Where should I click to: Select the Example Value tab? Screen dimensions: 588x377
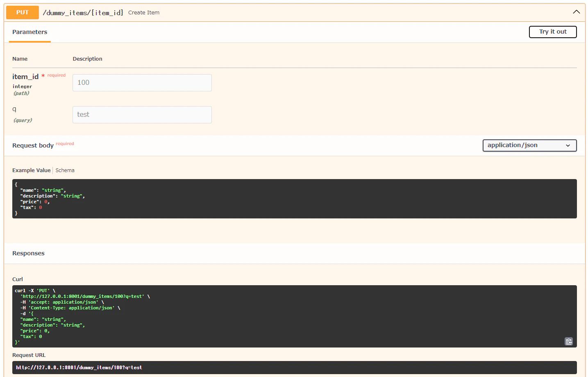click(x=32, y=170)
